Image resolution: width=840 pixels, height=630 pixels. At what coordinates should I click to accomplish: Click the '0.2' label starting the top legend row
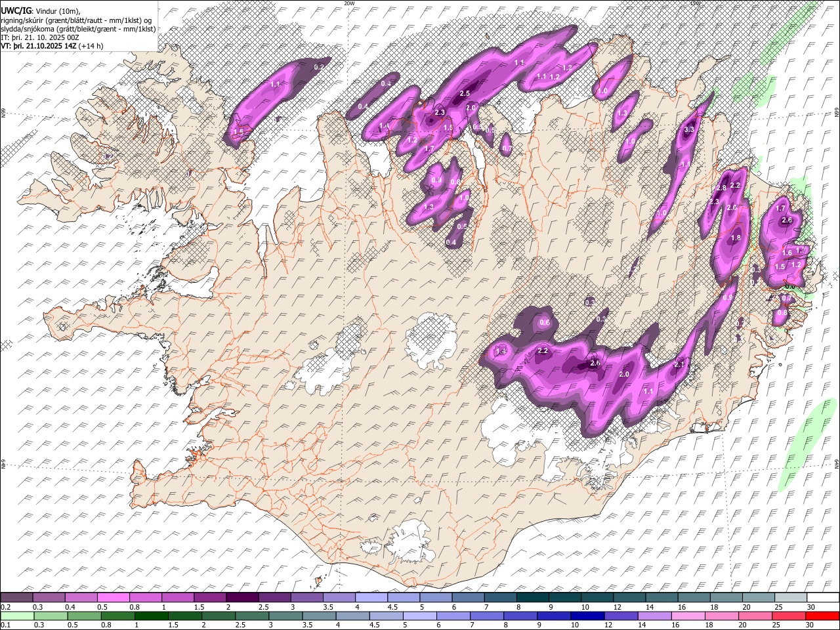(5, 607)
